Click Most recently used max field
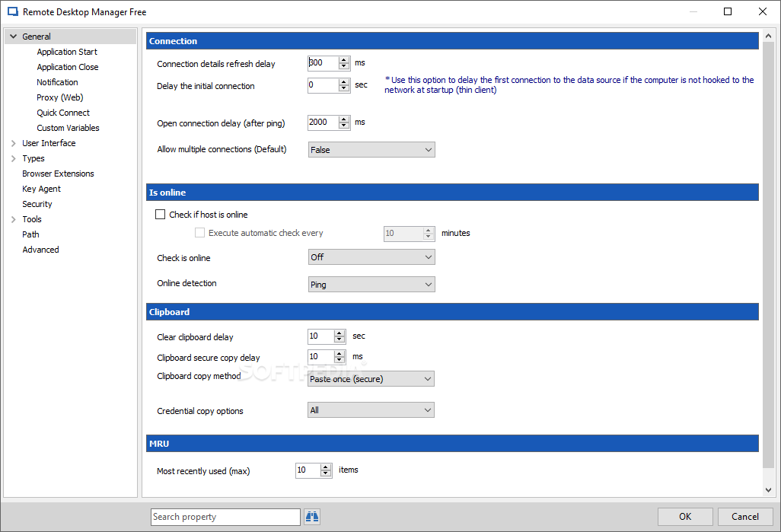This screenshot has width=781, height=532. 308,470
